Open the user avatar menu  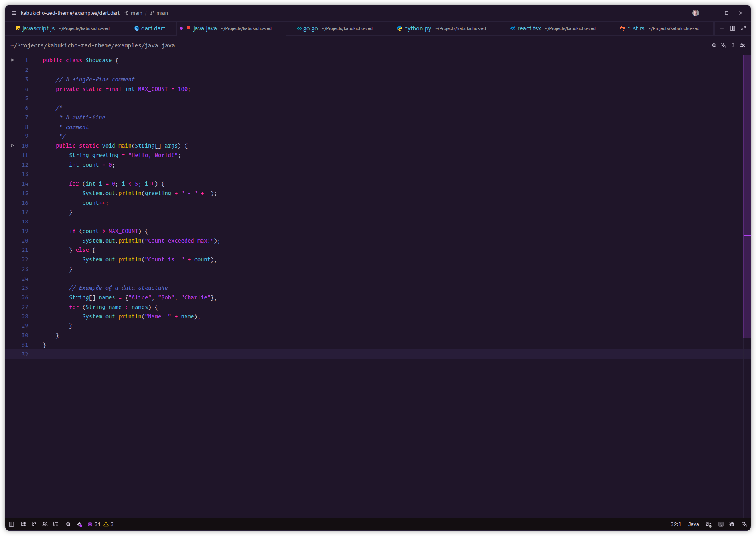click(695, 13)
